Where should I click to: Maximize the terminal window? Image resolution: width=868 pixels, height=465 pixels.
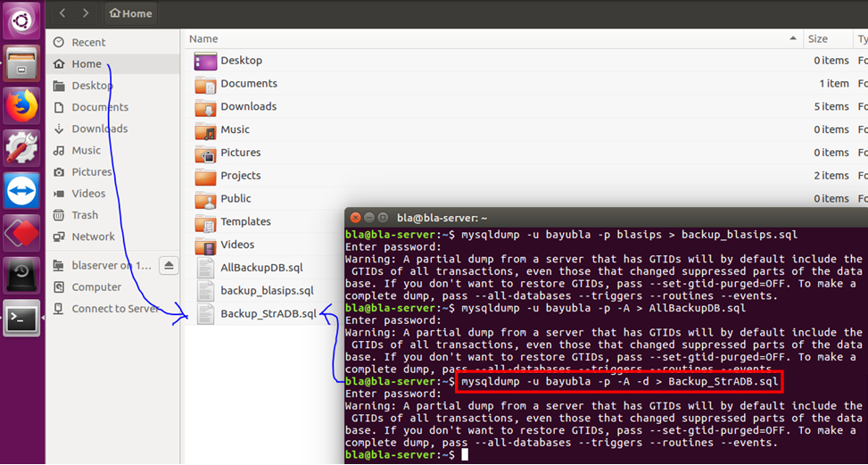pos(382,218)
